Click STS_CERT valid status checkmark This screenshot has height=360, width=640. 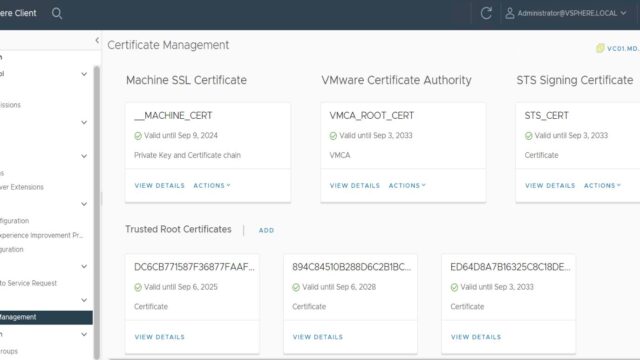pos(529,136)
